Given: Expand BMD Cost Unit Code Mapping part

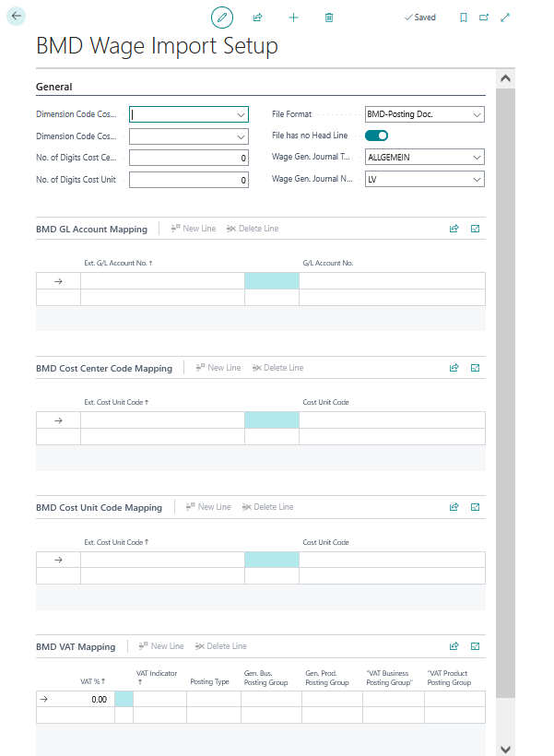Looking at the screenshot, I should click(x=475, y=507).
